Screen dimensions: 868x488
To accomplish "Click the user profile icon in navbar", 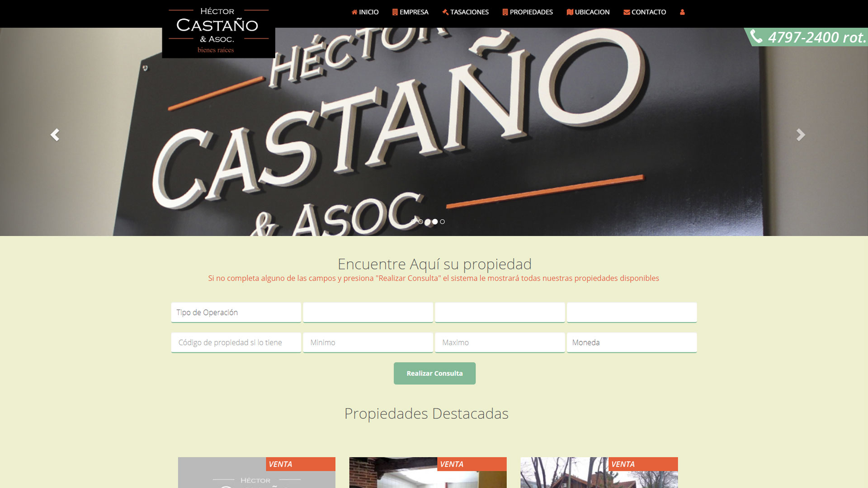I will tap(682, 12).
